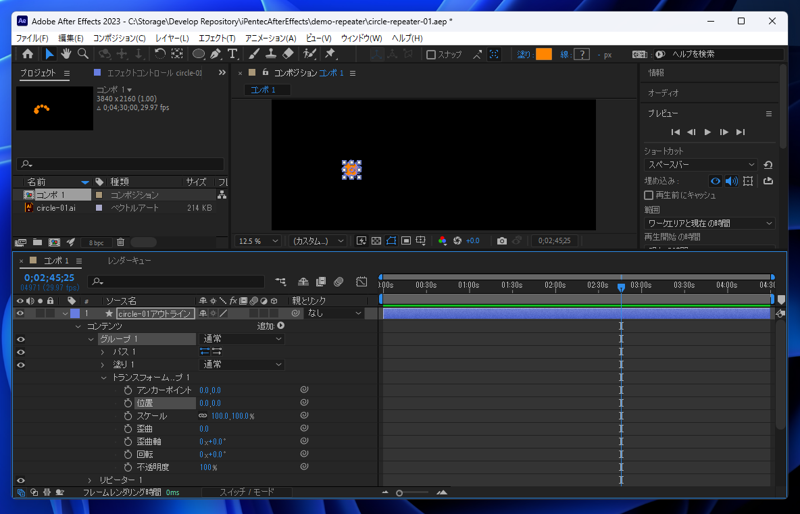Expand the リピーター 1 property group
The width and height of the screenshot is (800, 514).
coord(90,480)
